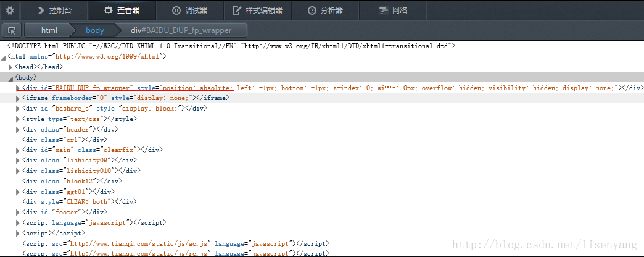Select the div class crl row
Viewport: 644px width, 257px height.
(65, 140)
